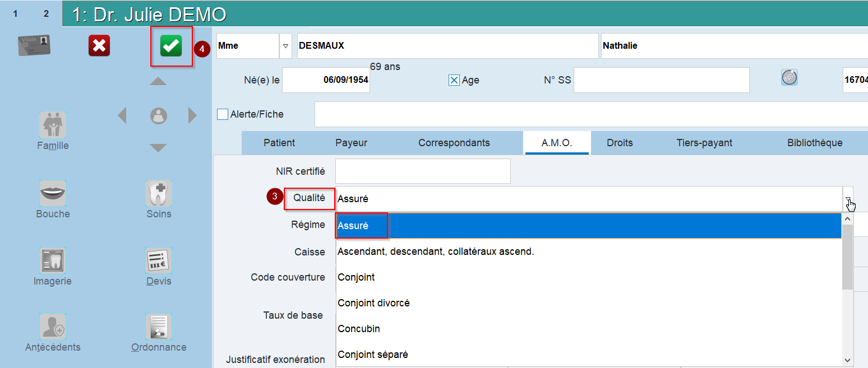This screenshot has width=868, height=368.
Task: Choose the Conjoint option
Action: click(x=589, y=277)
